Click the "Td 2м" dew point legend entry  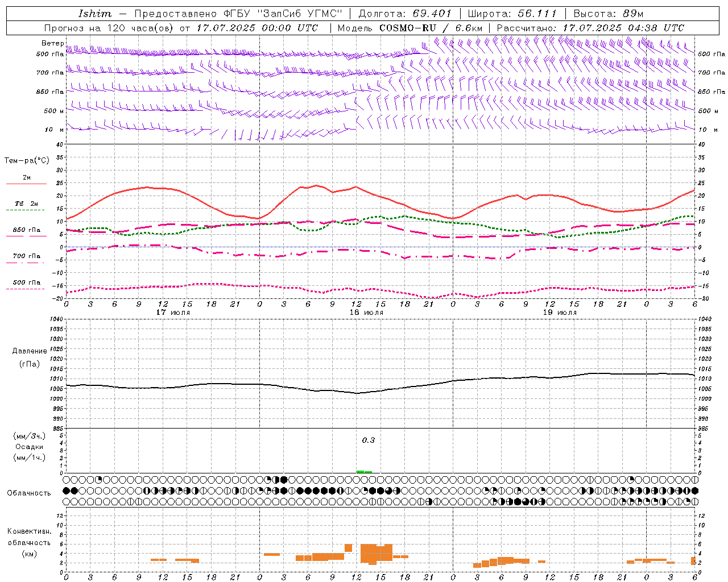(x=27, y=203)
